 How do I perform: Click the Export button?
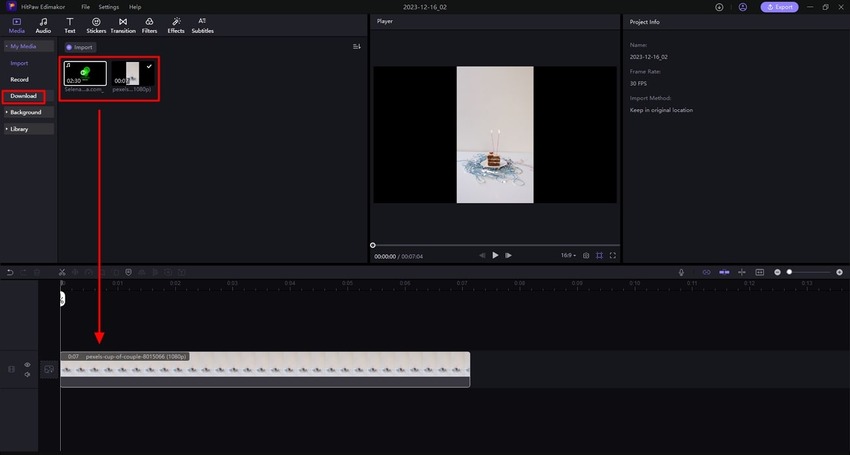tap(779, 7)
